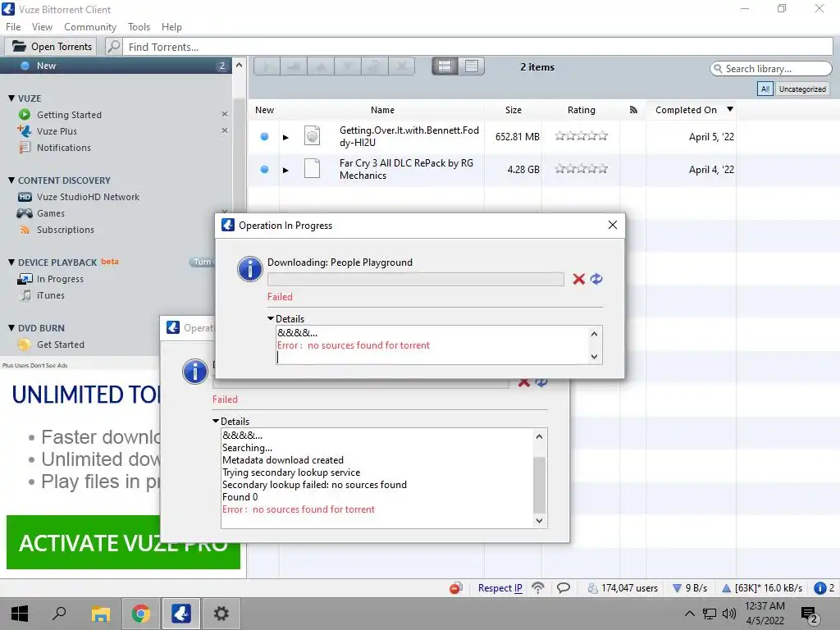This screenshot has width=840, height=630.
Task: Open Vuze Plus sidebar entry
Action: [57, 131]
